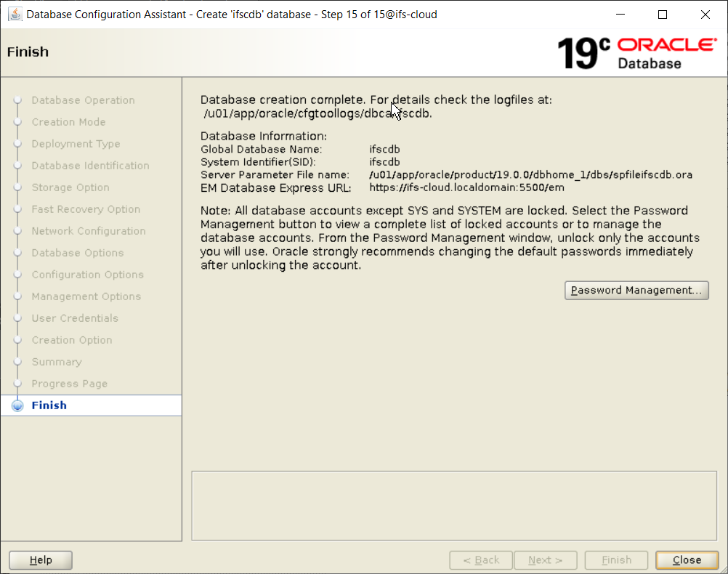Click the EM Express URL https://ifs-cloud.localdomain:5500/em
The width and height of the screenshot is (728, 574).
click(466, 187)
